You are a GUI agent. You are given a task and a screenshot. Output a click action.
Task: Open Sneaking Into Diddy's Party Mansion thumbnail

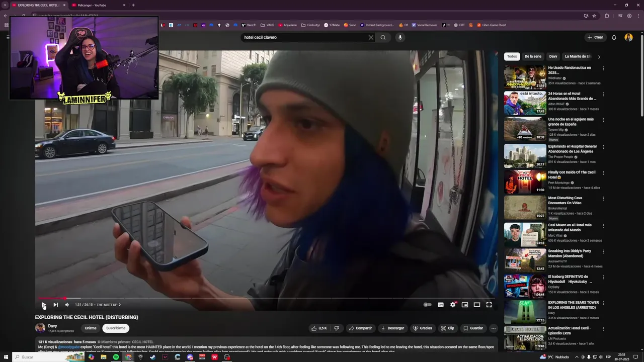pos(525,260)
